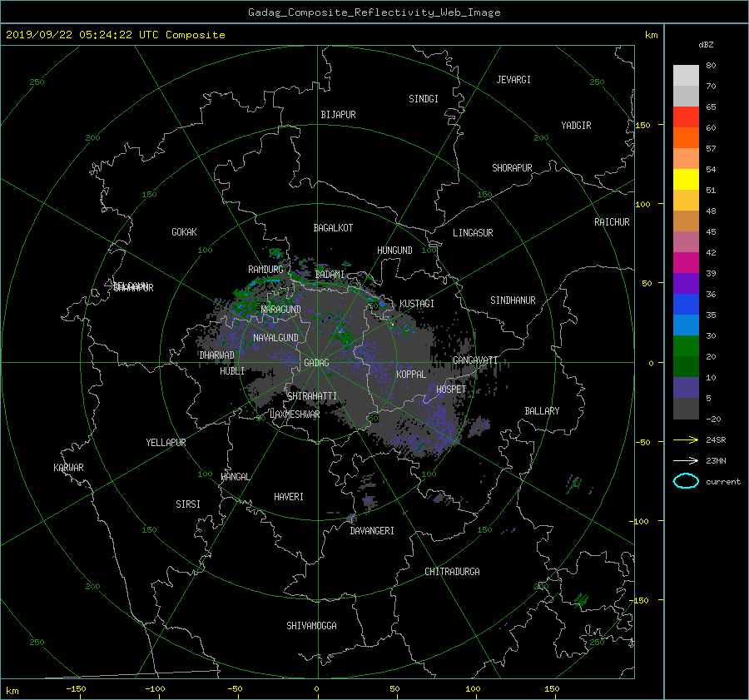Select the light blue 30-35 dBZ swatch
The width and height of the screenshot is (749, 700).
[686, 325]
